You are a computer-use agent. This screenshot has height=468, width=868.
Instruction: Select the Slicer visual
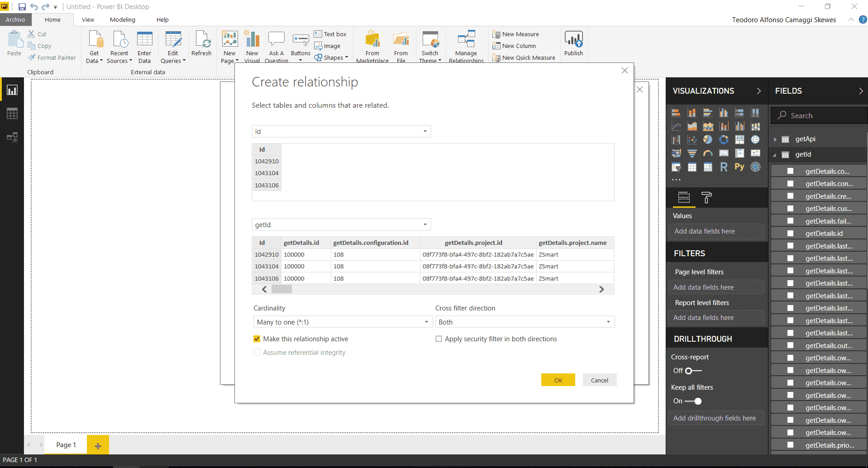point(676,167)
